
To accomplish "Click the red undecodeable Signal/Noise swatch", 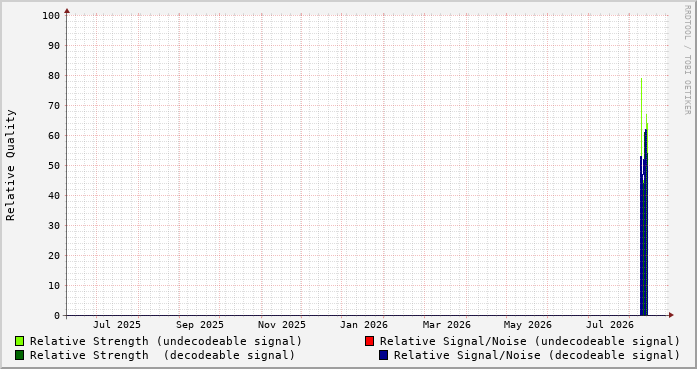I will click(369, 341).
